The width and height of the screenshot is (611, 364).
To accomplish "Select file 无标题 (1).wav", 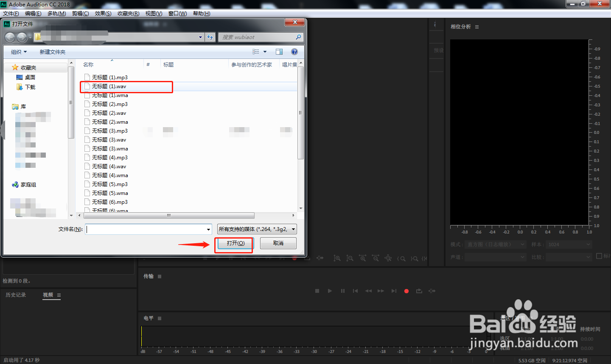I will click(x=109, y=86).
